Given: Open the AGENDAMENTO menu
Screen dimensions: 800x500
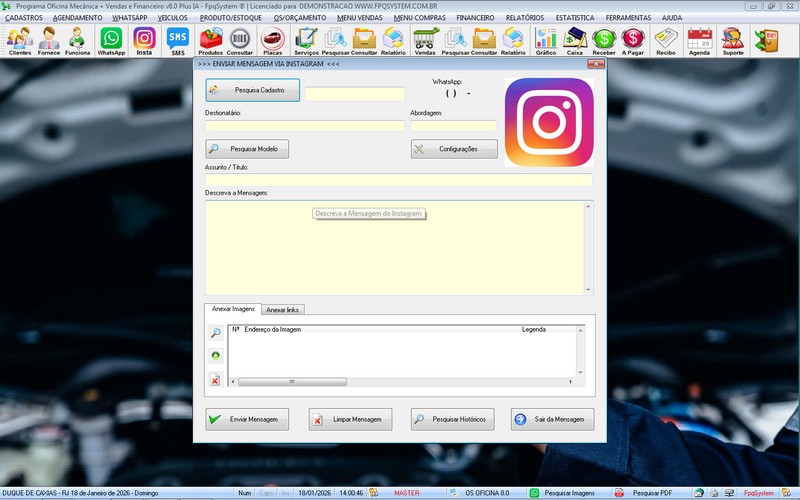Looking at the screenshot, I should click(78, 18).
